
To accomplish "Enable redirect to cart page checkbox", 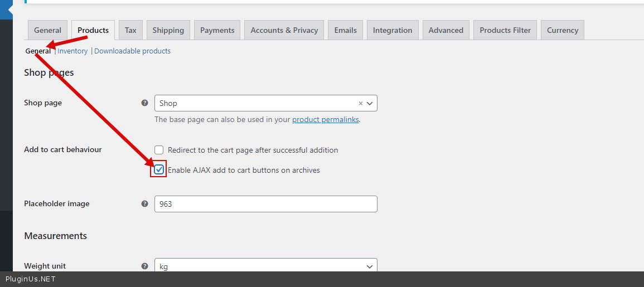I will [159, 150].
